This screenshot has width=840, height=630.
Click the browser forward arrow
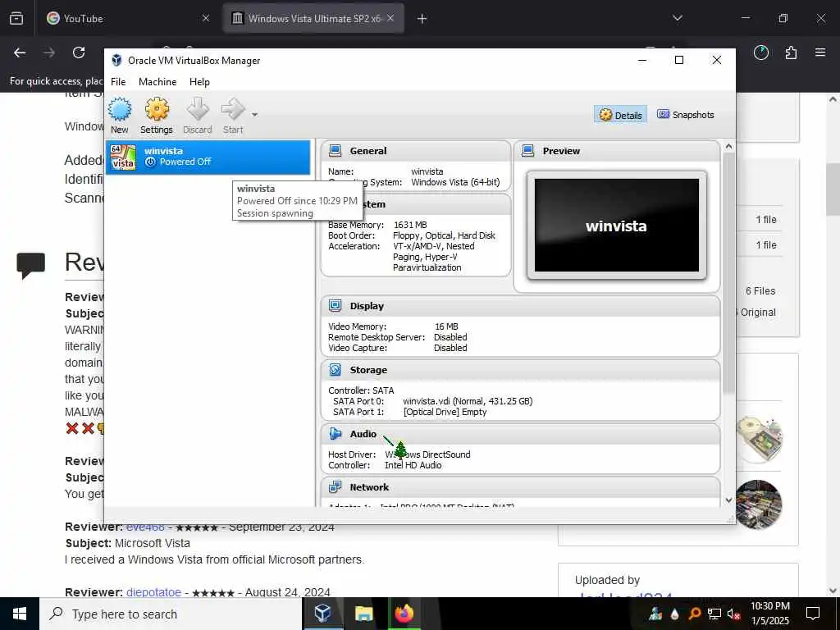[x=49, y=52]
